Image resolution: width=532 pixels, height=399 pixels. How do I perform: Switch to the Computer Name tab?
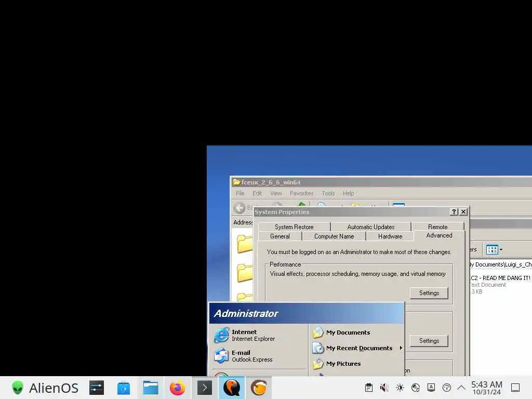(334, 236)
